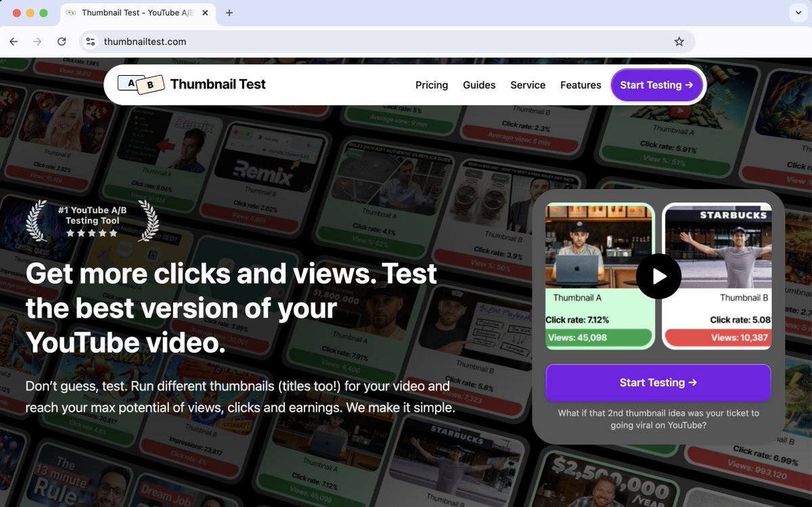Click the headline 'Get more clicks and views'
Viewport: 812px width, 507px height.
[x=231, y=309]
